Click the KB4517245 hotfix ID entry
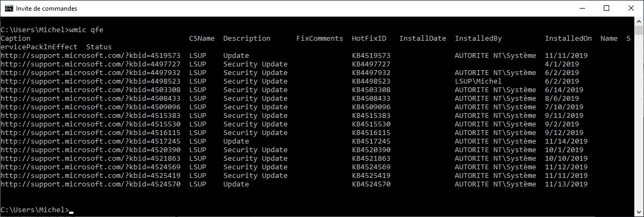This screenshot has height=217, width=644. click(371, 141)
